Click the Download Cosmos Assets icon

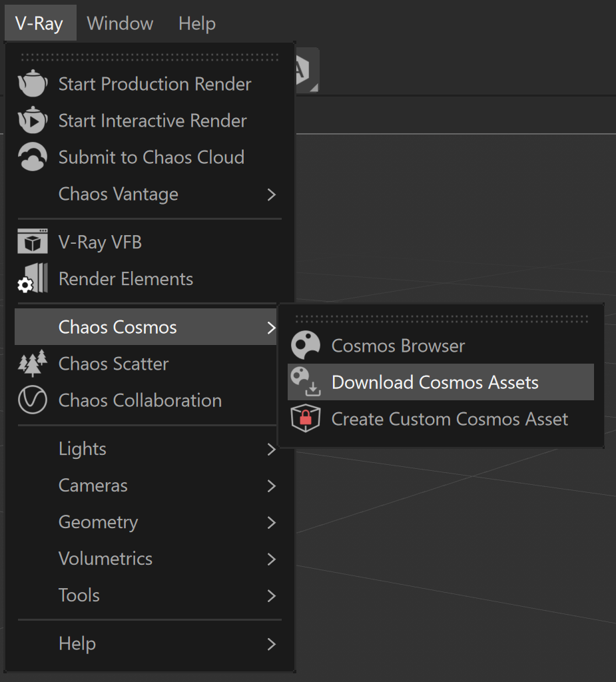click(x=306, y=382)
